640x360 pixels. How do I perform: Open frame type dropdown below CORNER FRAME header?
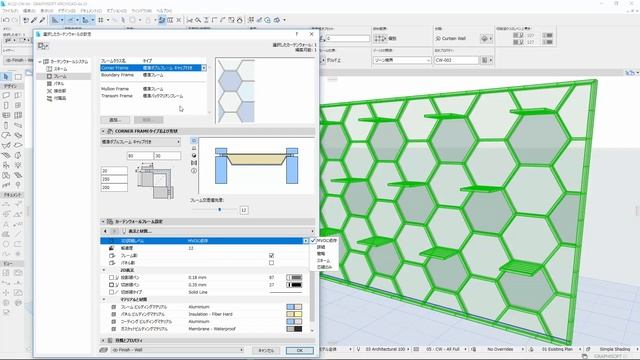click(x=141, y=142)
